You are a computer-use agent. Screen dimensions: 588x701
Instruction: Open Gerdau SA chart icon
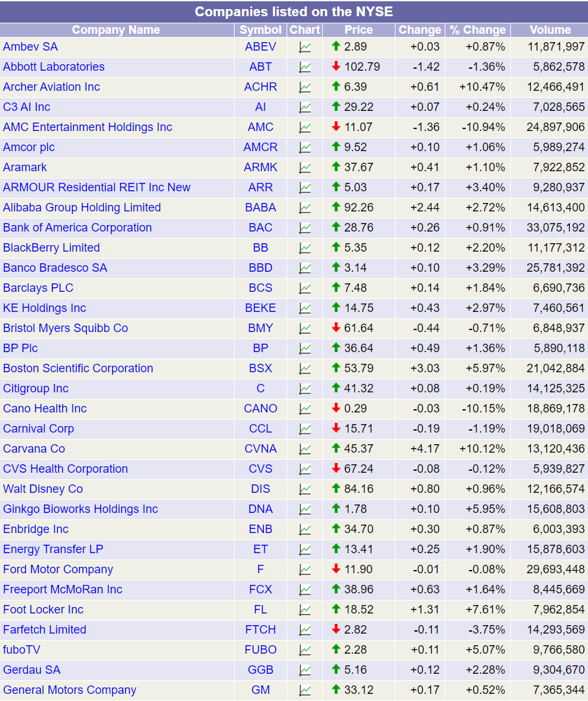305,671
